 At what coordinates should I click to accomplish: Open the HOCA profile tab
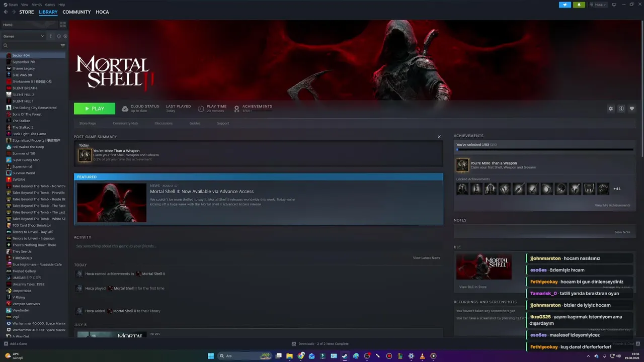point(102,12)
